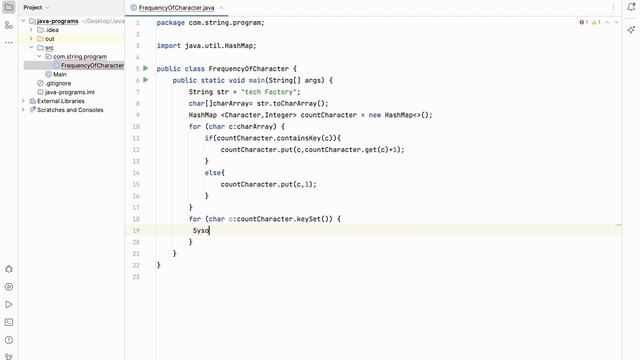Click line number 23 in gutter
Image resolution: width=640 pixels, height=360 pixels.
click(x=136, y=277)
